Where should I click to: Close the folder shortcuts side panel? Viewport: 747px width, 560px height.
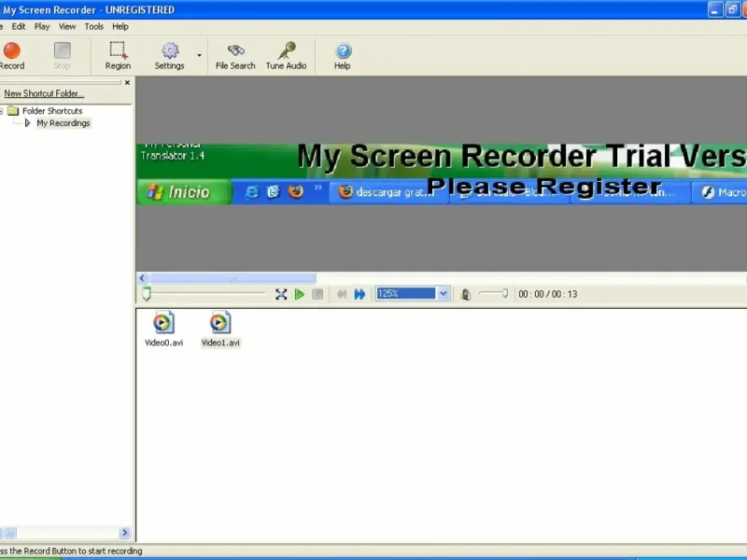click(127, 83)
